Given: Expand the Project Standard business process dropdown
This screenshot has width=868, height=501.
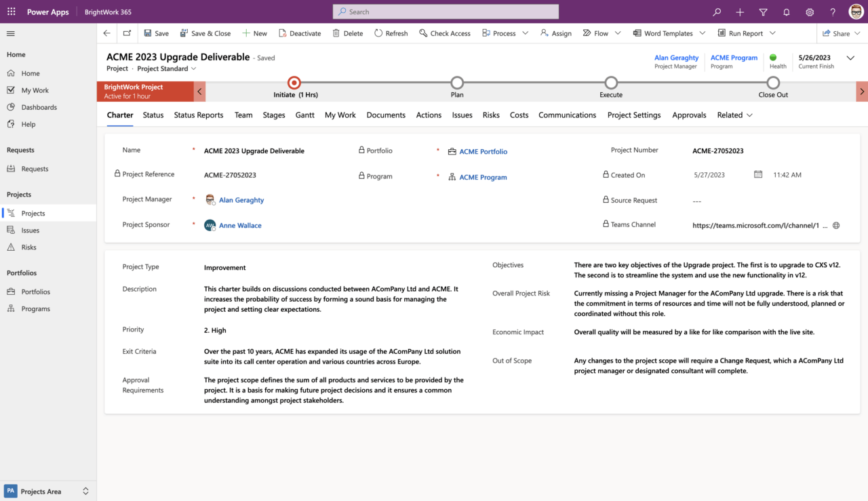Looking at the screenshot, I should coord(193,68).
